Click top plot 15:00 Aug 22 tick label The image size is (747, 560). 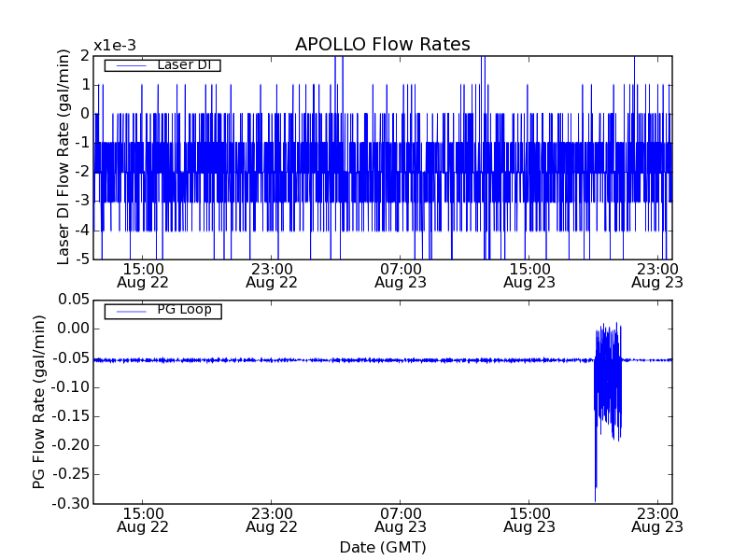coord(143,274)
